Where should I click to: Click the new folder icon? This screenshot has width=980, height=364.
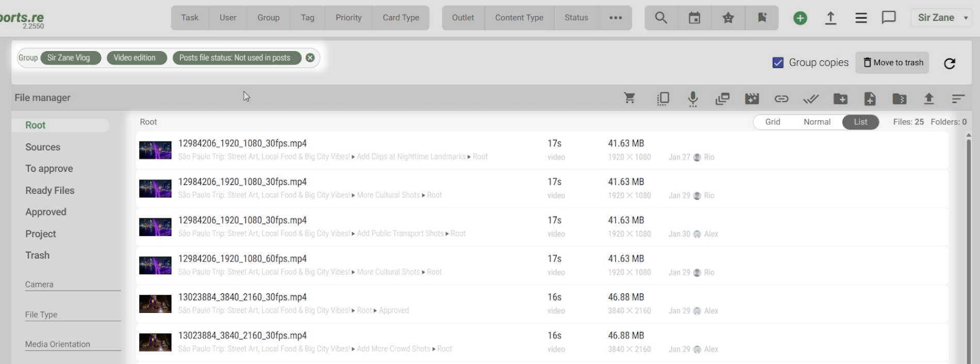pos(840,98)
